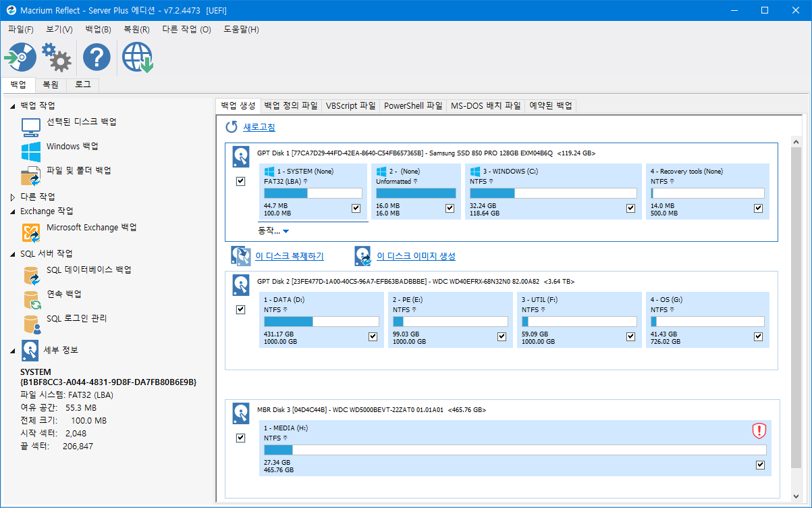
Task: Click the Macrium Reflect title bar app icon
Action: pos(10,10)
